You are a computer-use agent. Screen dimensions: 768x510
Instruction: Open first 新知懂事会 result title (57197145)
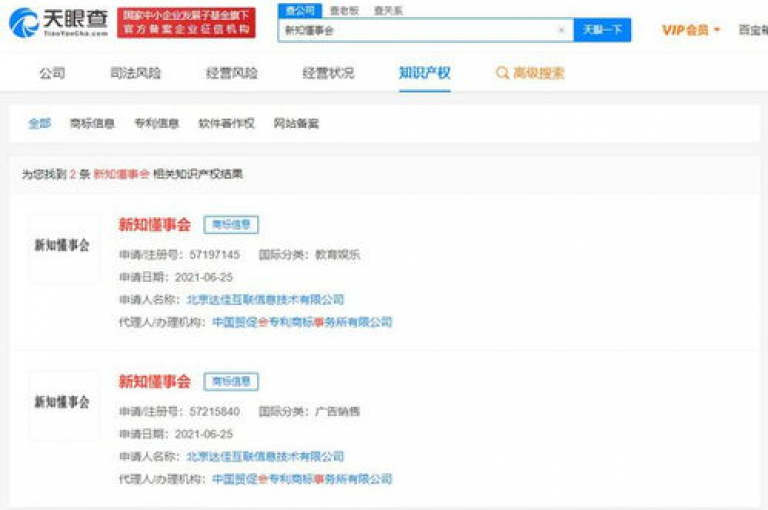(155, 225)
